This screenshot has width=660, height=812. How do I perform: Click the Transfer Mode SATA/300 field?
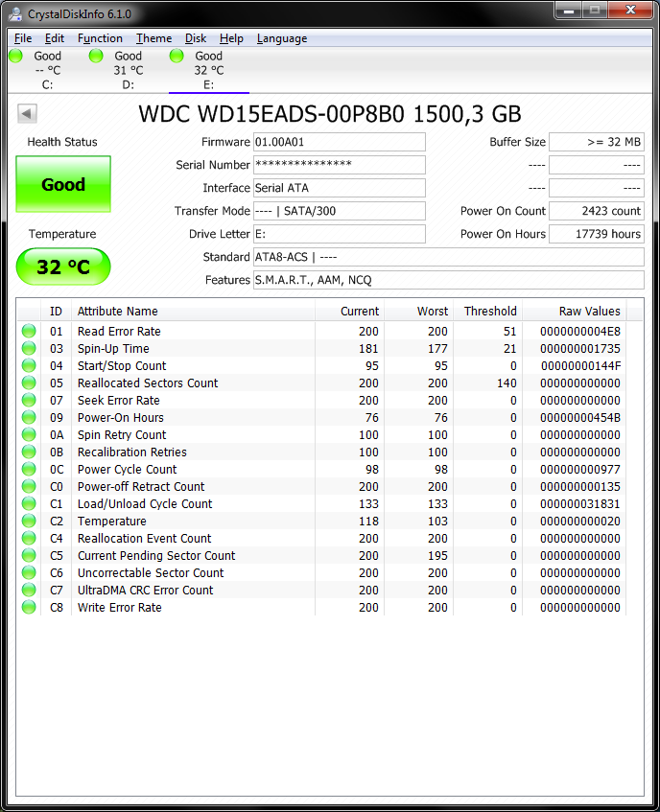(x=340, y=211)
